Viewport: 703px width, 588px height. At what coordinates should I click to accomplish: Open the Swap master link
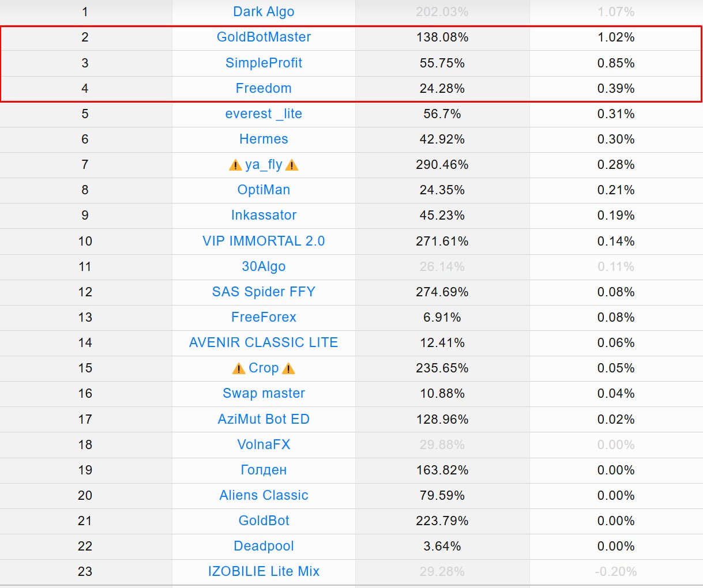click(x=264, y=393)
